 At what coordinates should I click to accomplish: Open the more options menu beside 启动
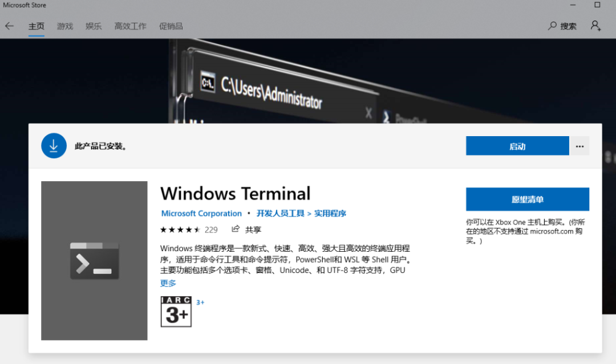(579, 146)
